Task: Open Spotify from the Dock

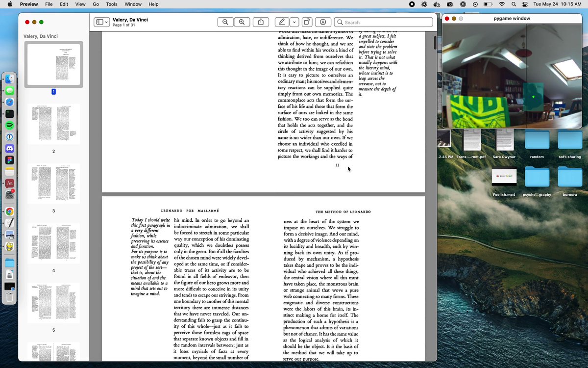Action: tap(9, 126)
